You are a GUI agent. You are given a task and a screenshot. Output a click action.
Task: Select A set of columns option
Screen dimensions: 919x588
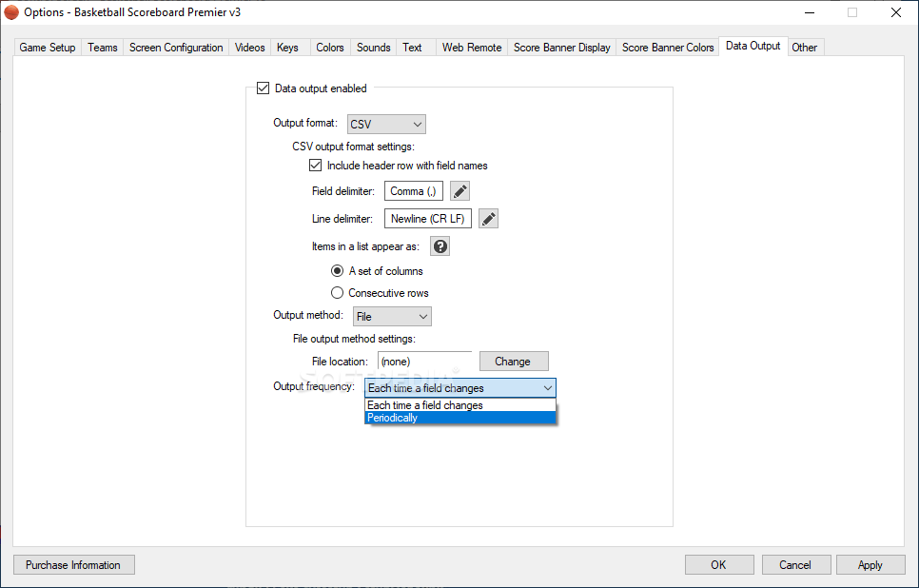337,271
